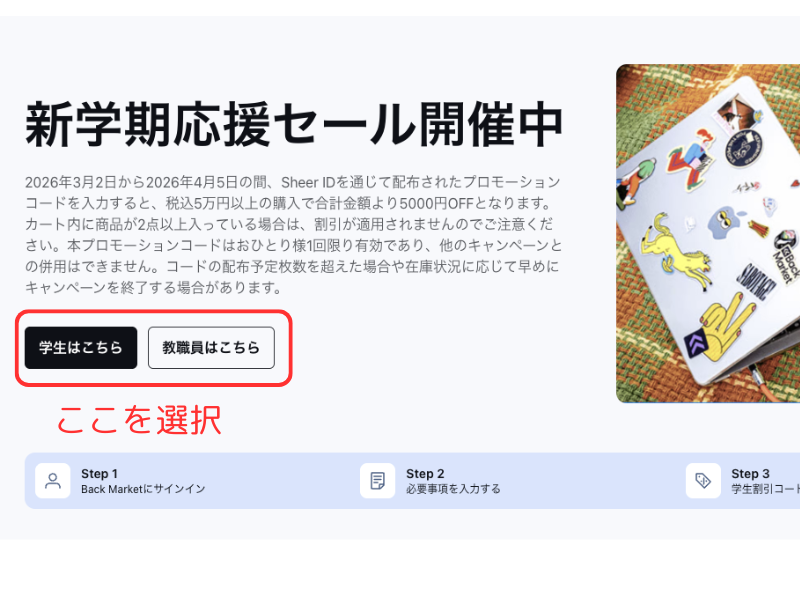Click the blue ghost sticker on laptop
The image size is (800, 600).
pyautogui.click(x=725, y=222)
